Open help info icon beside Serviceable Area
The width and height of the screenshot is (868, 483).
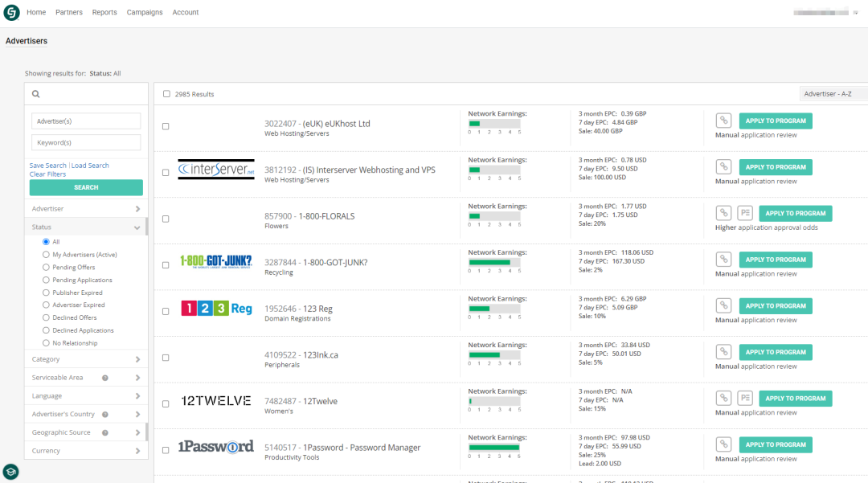click(x=105, y=378)
